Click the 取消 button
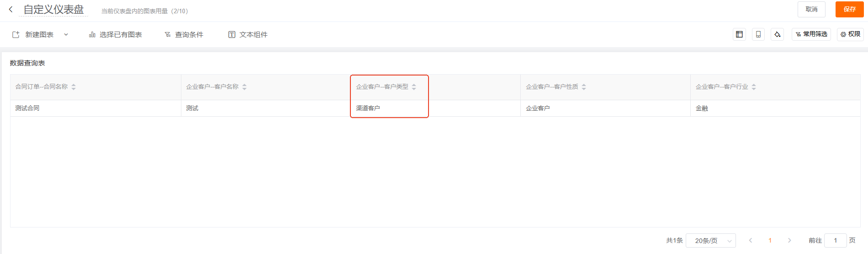The width and height of the screenshot is (868, 254). tap(811, 9)
